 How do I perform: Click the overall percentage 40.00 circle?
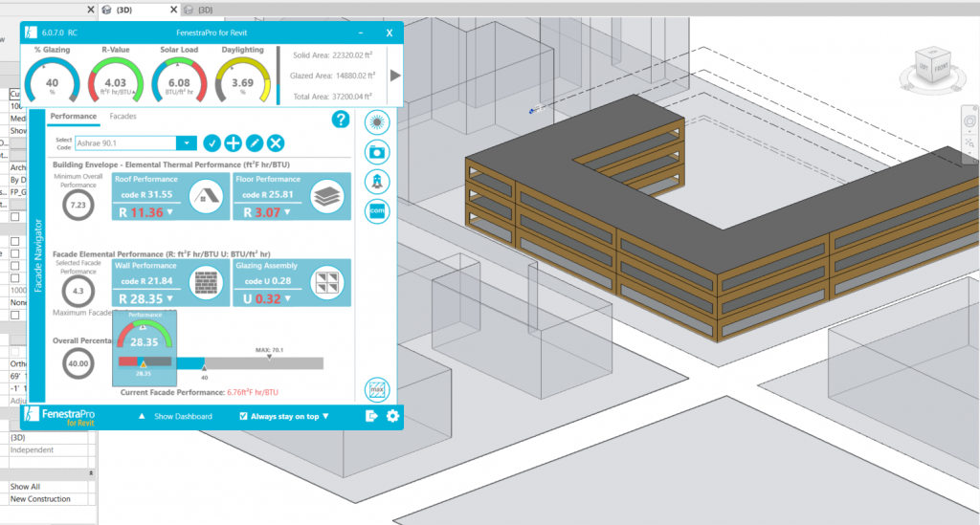click(78, 363)
